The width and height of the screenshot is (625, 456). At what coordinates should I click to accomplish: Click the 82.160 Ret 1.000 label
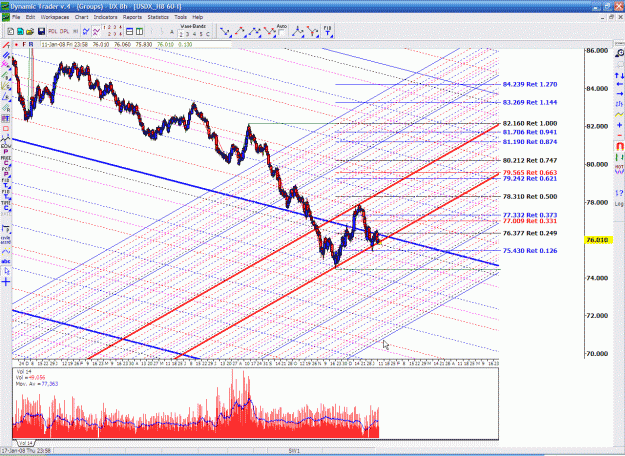click(530, 124)
